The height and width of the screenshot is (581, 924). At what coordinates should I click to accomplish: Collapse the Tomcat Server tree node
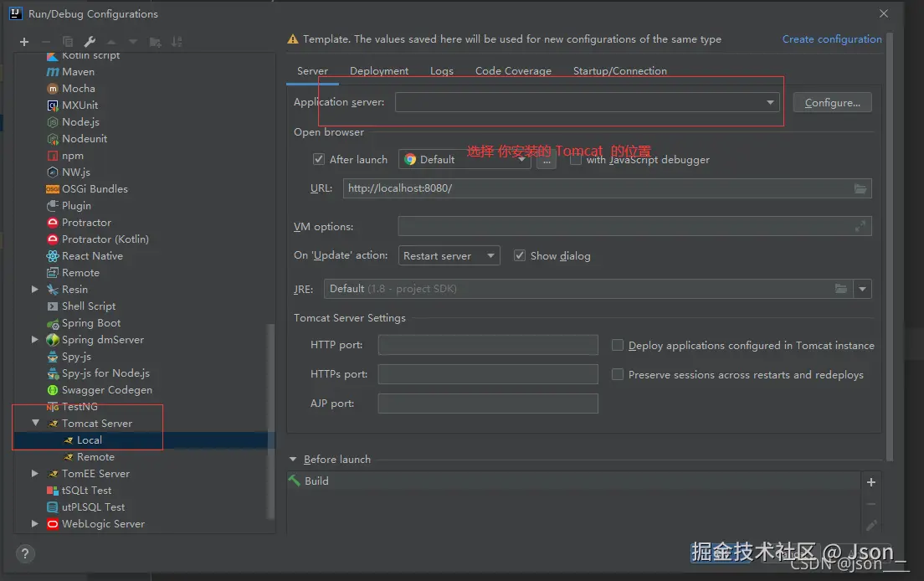coord(35,423)
